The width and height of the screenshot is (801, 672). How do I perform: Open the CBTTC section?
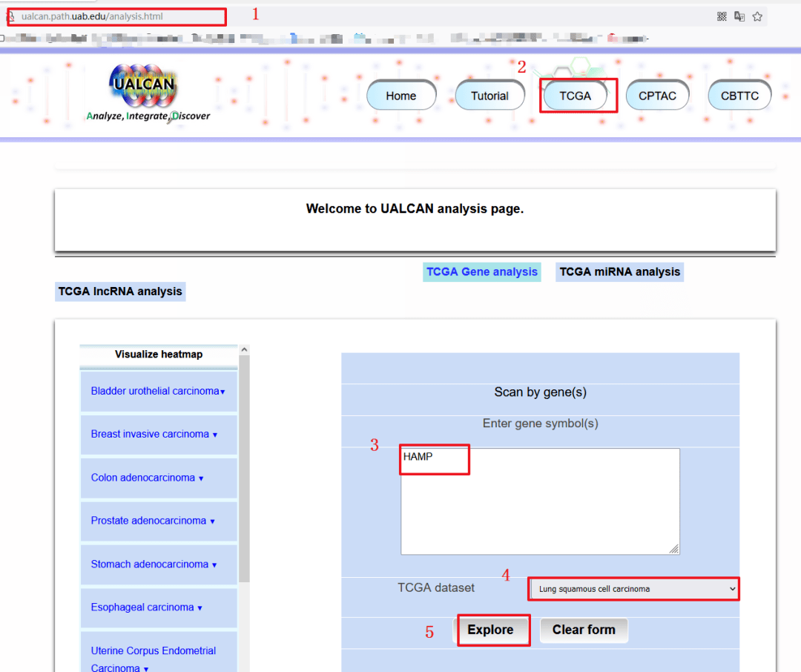739,96
